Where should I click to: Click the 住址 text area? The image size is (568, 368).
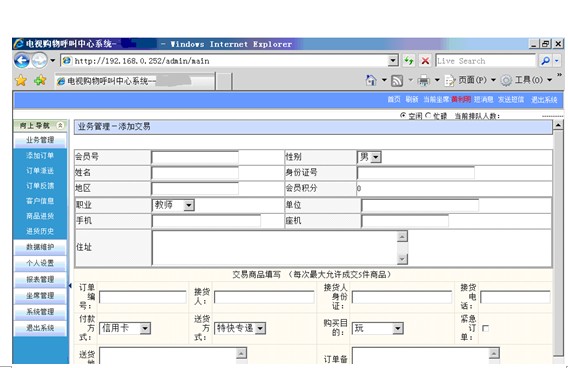(x=275, y=248)
